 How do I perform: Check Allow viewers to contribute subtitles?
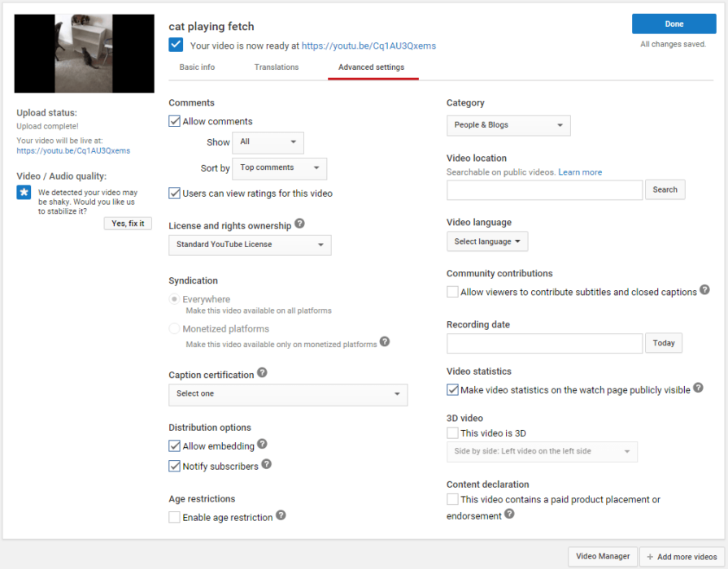(x=452, y=292)
